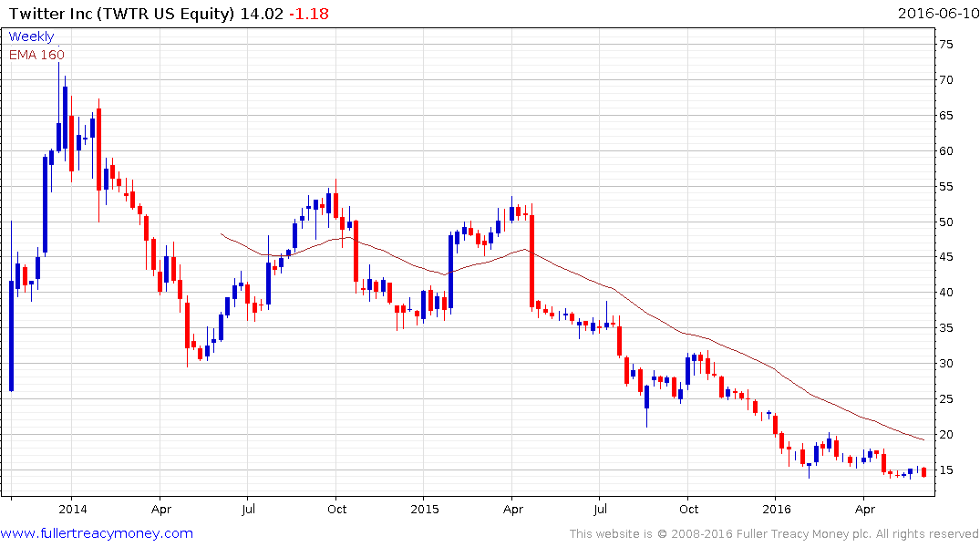Click the 65 price axis label

coord(945,116)
